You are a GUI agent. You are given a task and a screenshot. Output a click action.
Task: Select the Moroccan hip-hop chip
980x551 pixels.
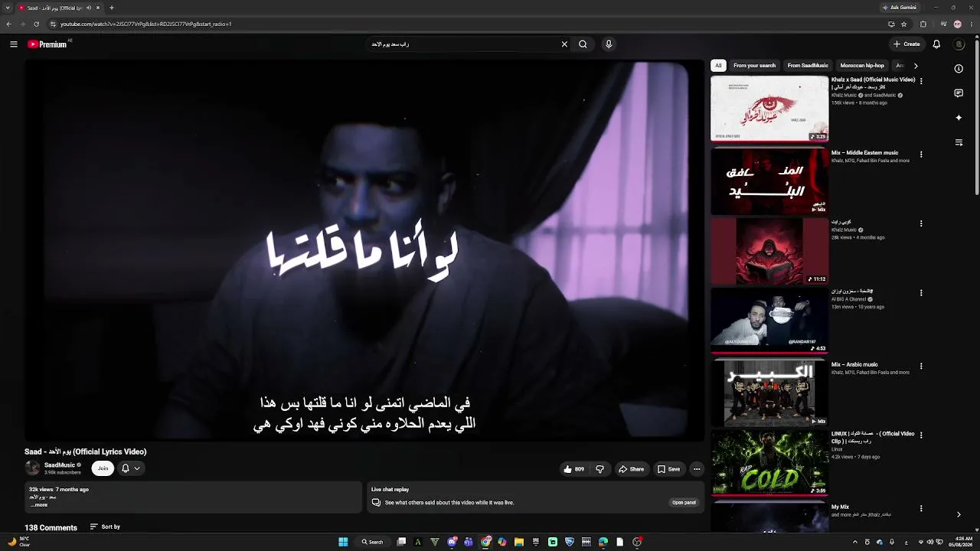tap(862, 66)
